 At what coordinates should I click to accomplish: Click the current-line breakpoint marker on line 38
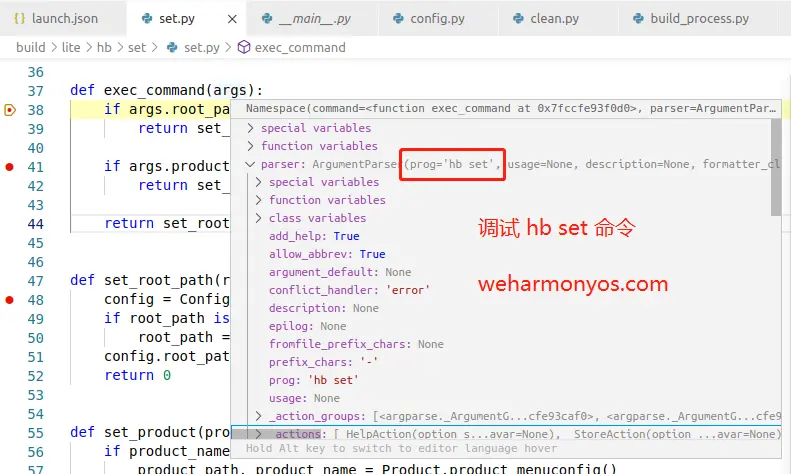[x=10, y=110]
